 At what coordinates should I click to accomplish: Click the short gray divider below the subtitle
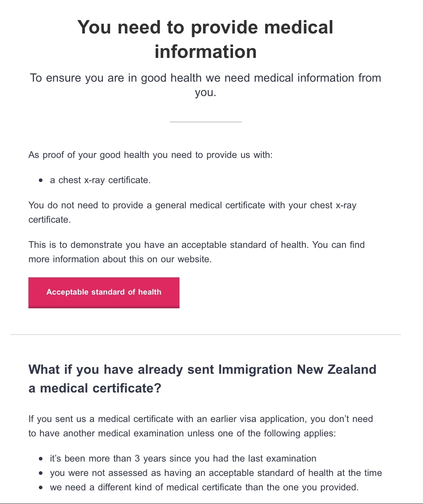tap(205, 122)
